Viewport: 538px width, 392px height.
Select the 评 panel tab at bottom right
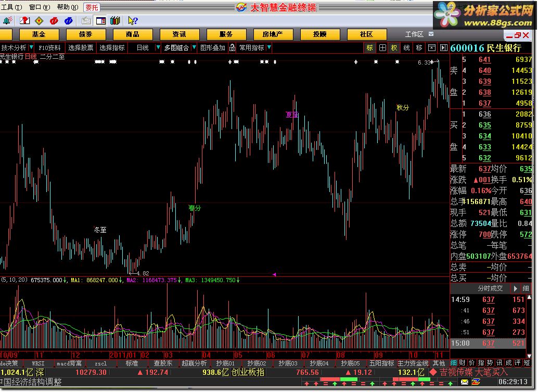point(518,363)
